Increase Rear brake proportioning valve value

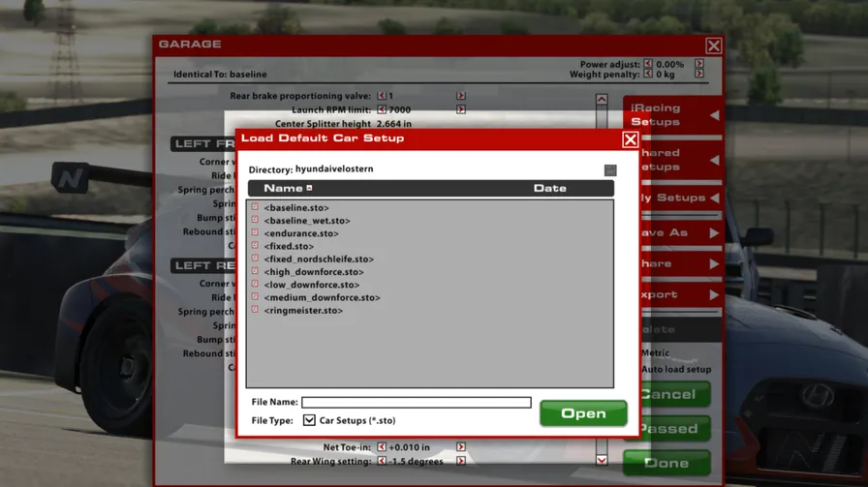[460, 96]
